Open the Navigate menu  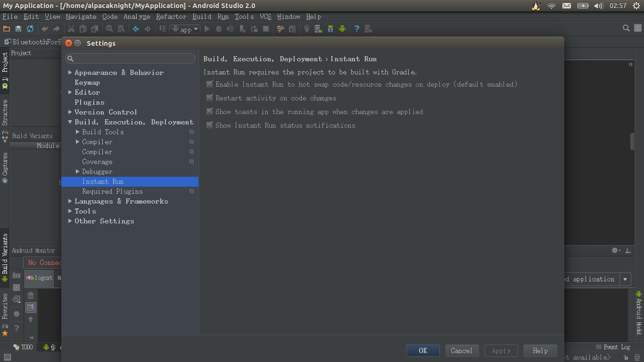tap(81, 16)
